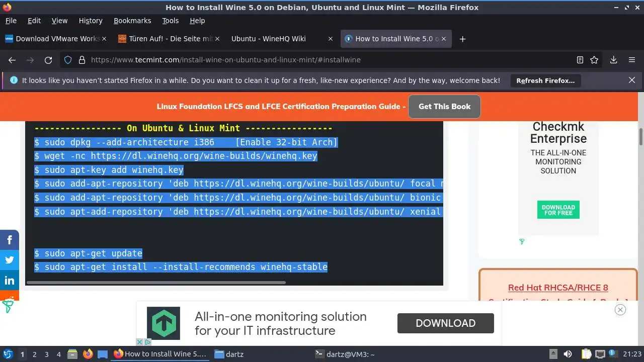Click the page vertical scrollbar thumb
Screen dimensions: 644x362
point(641,136)
